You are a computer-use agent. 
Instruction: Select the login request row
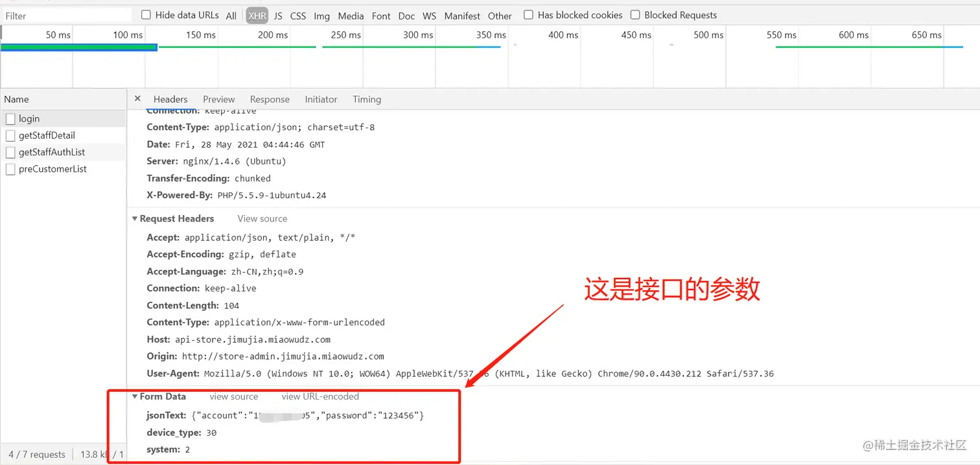63,119
